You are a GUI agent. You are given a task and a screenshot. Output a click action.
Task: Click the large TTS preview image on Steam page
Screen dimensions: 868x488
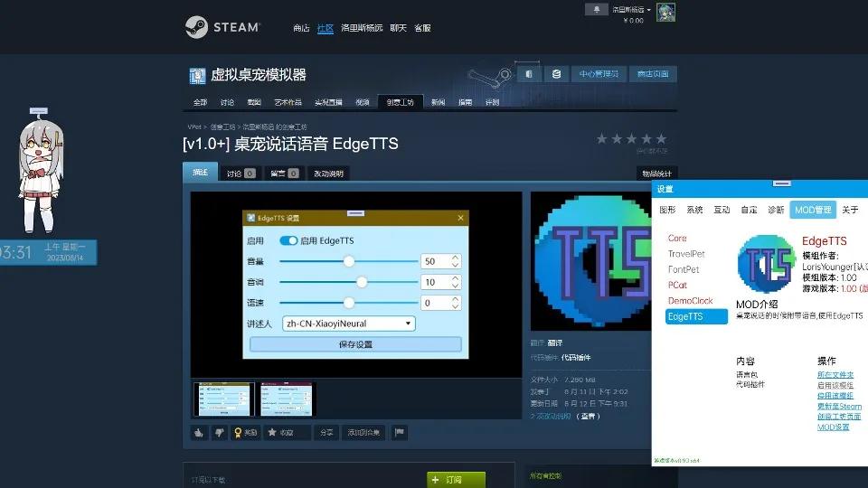(x=590, y=261)
